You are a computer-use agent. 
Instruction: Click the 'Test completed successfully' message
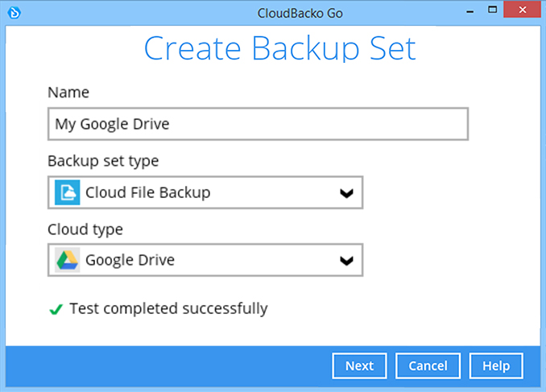point(168,308)
